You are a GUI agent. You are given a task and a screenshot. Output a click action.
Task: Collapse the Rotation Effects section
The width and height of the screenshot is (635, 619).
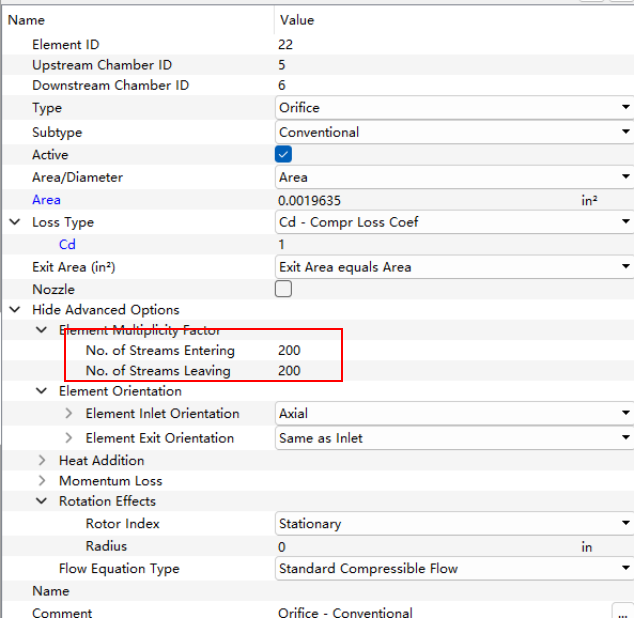click(x=41, y=501)
